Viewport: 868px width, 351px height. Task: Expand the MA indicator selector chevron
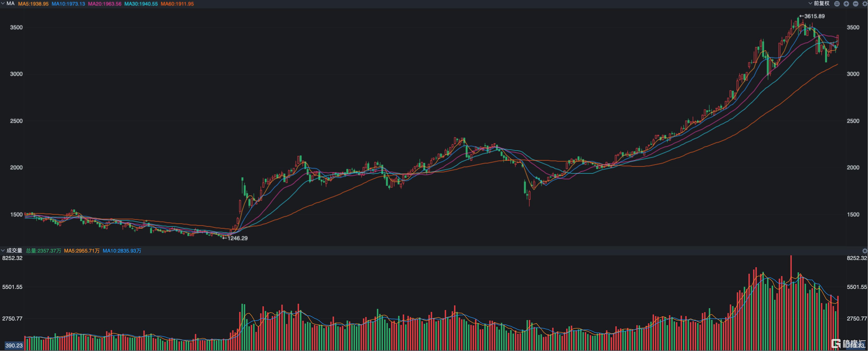pos(3,3)
